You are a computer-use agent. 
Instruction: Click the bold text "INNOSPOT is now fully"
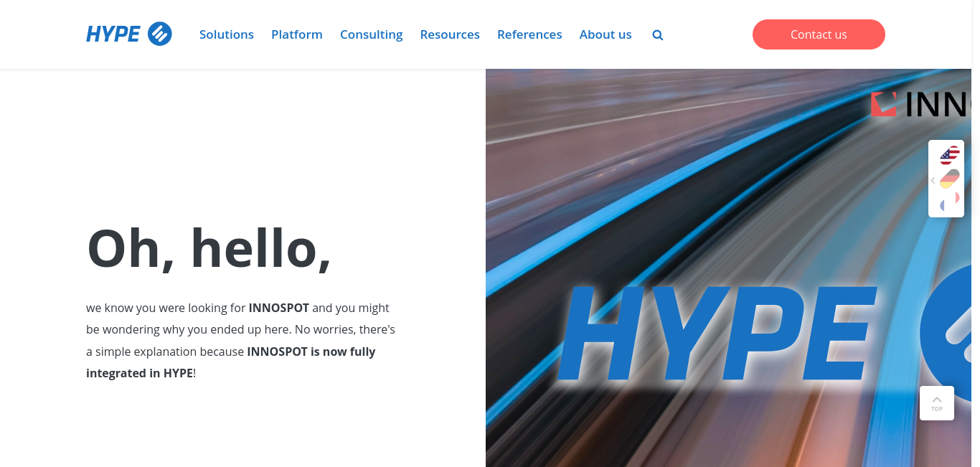311,352
